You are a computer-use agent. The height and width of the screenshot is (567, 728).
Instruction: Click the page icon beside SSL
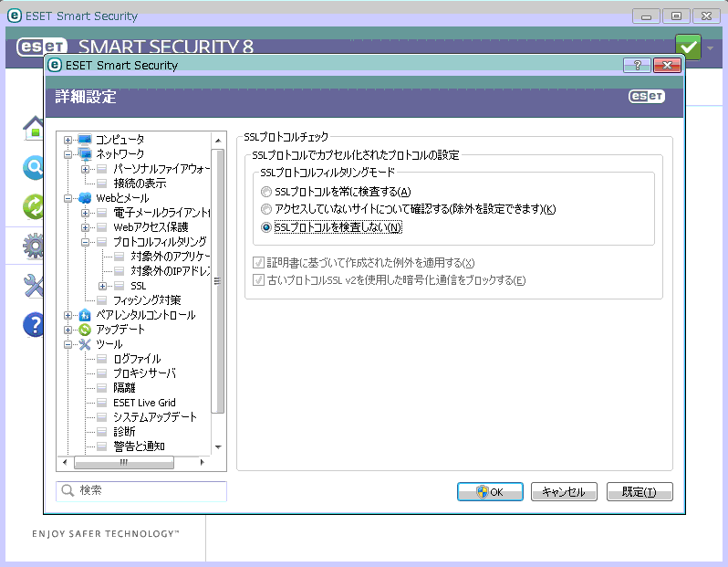[120, 286]
